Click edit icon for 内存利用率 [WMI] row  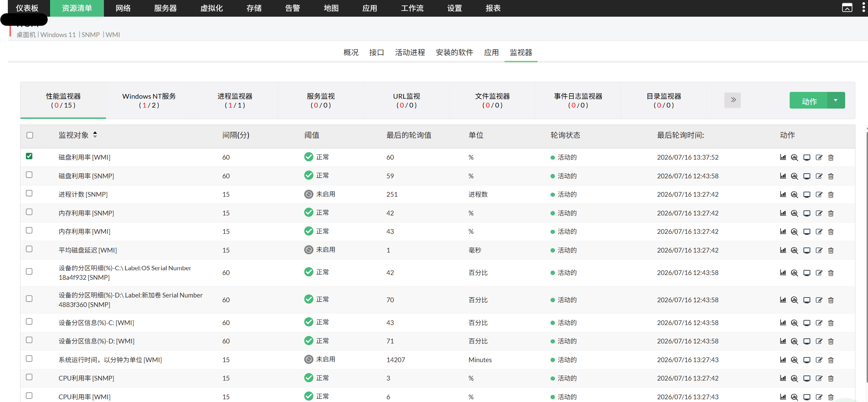(819, 231)
